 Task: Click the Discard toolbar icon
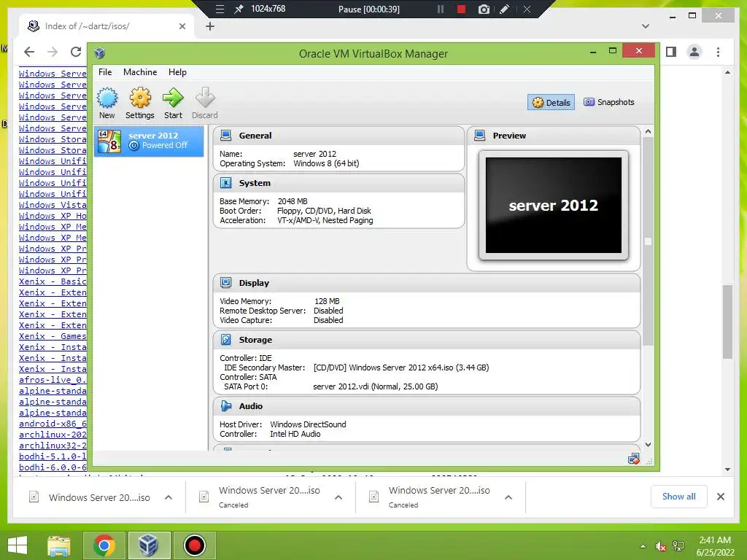pyautogui.click(x=205, y=98)
